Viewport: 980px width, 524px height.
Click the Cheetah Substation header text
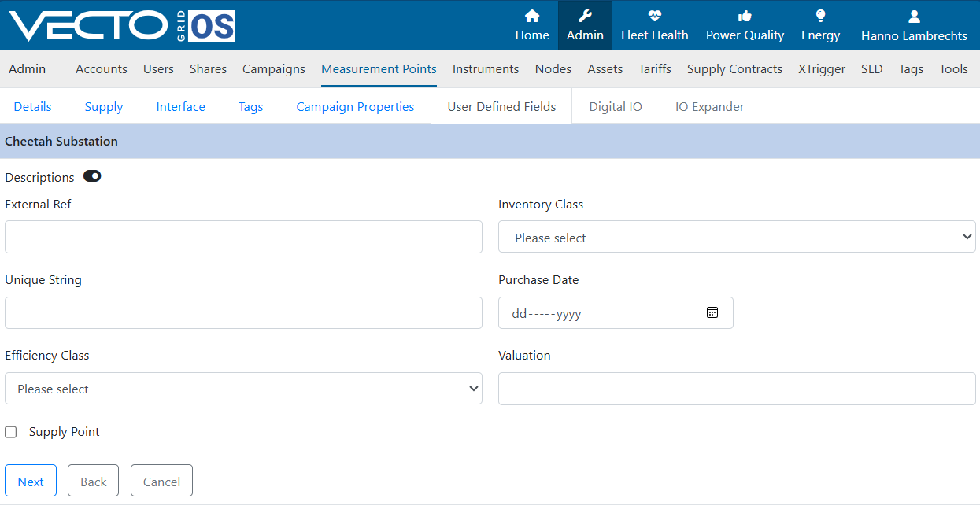[61, 142]
